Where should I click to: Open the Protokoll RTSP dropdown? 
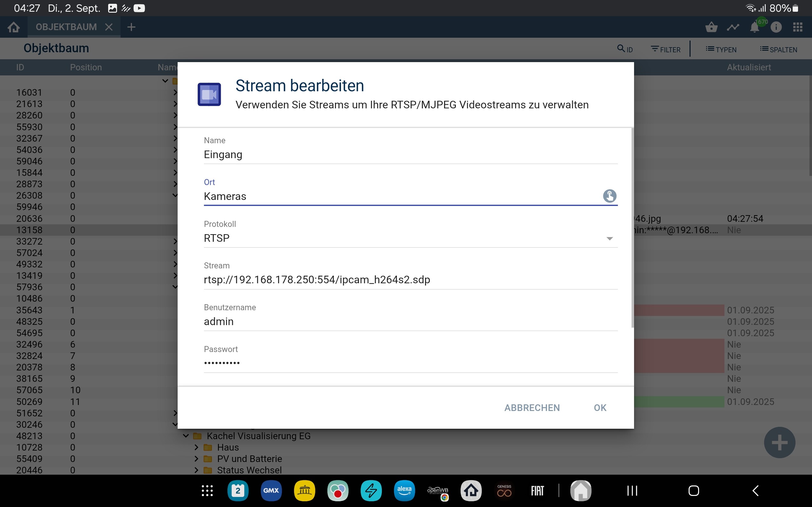click(410, 238)
